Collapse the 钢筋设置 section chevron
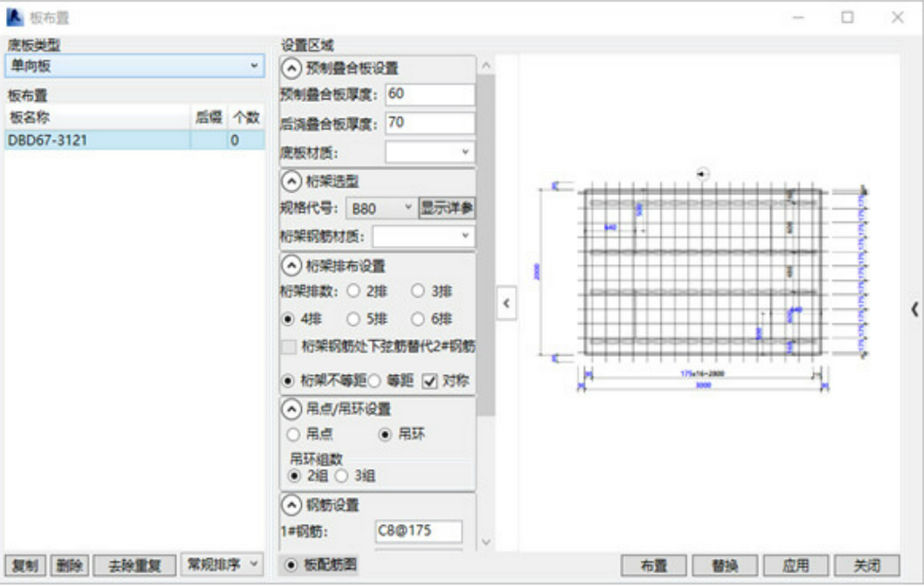 (x=291, y=505)
